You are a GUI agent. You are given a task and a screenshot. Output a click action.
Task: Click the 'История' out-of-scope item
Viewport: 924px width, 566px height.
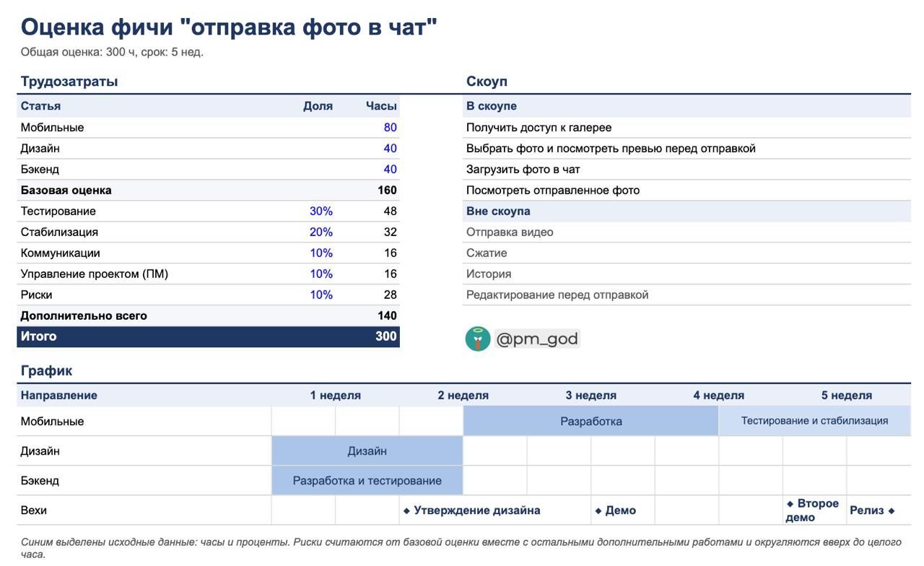[489, 274]
